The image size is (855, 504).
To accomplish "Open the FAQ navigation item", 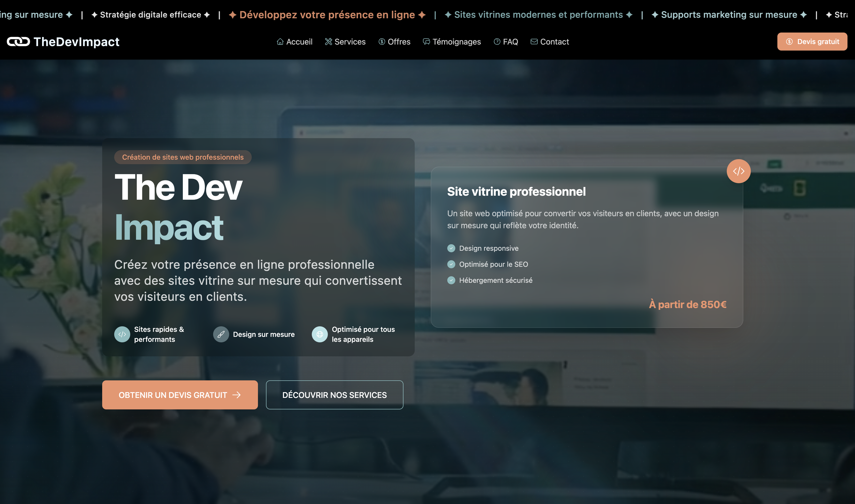I will pos(506,42).
